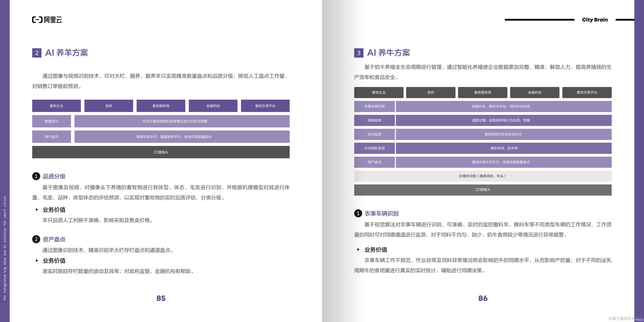The width and height of the screenshot is (644, 322).
Task: Click the City Brain header text
Action: click(595, 20)
